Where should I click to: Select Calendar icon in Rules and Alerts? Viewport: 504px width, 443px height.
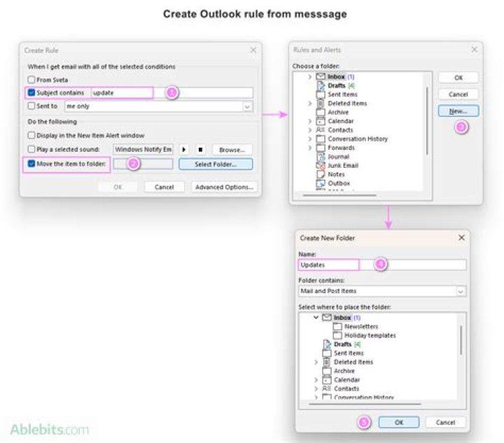coord(321,121)
